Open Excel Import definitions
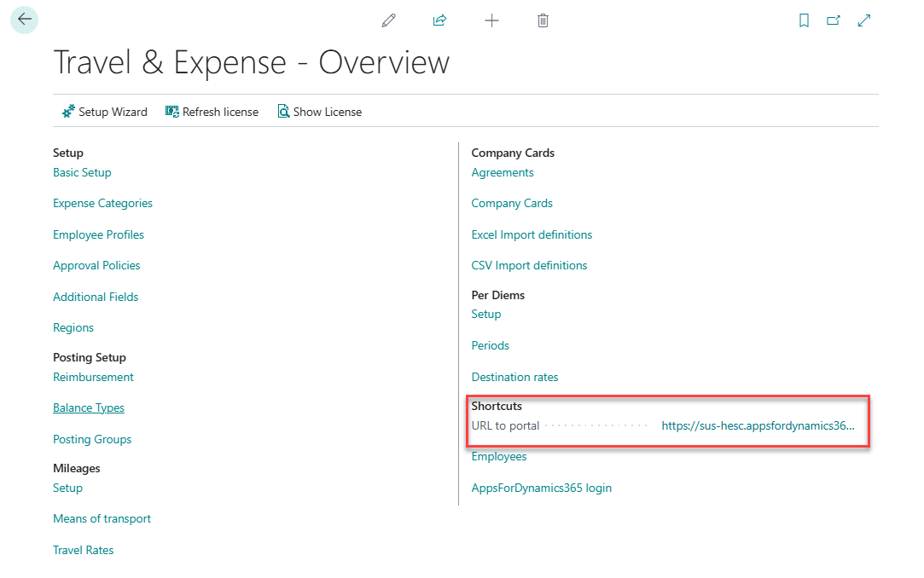The width and height of the screenshot is (924, 578). click(x=532, y=234)
